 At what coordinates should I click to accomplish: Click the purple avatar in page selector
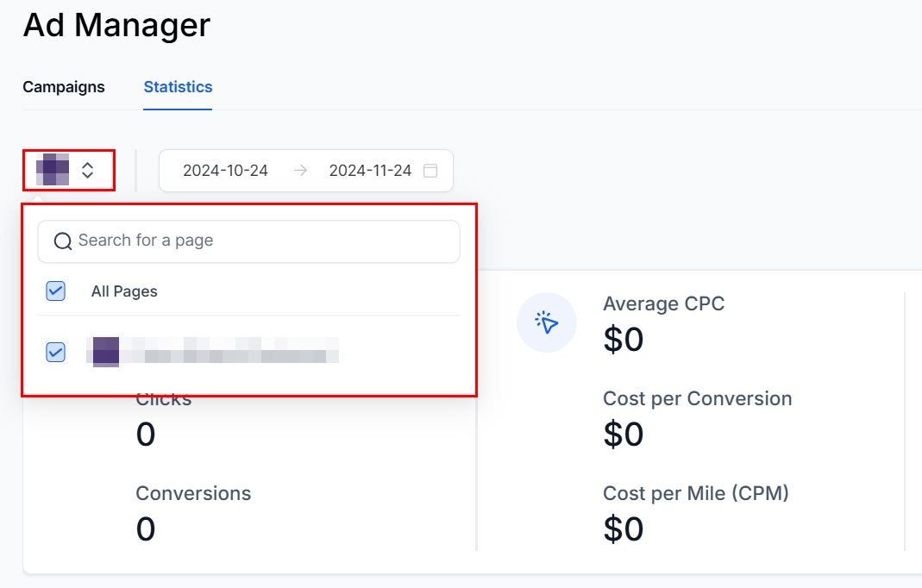click(53, 170)
